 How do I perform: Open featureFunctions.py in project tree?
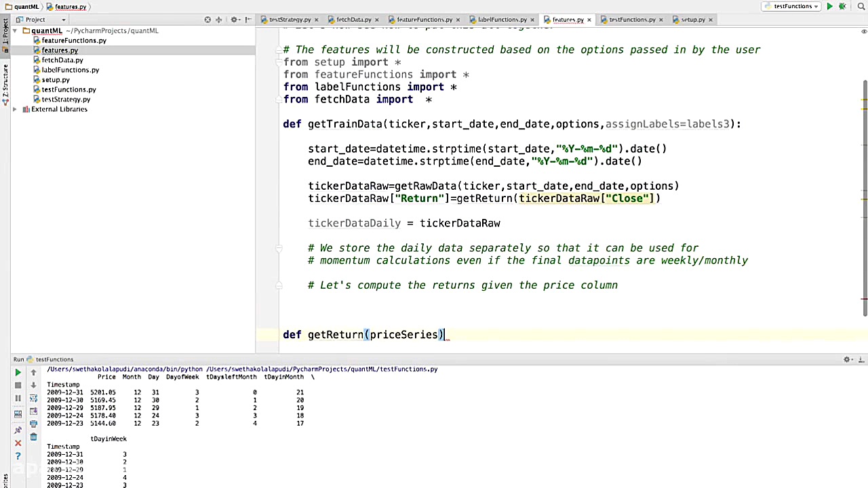(x=74, y=41)
